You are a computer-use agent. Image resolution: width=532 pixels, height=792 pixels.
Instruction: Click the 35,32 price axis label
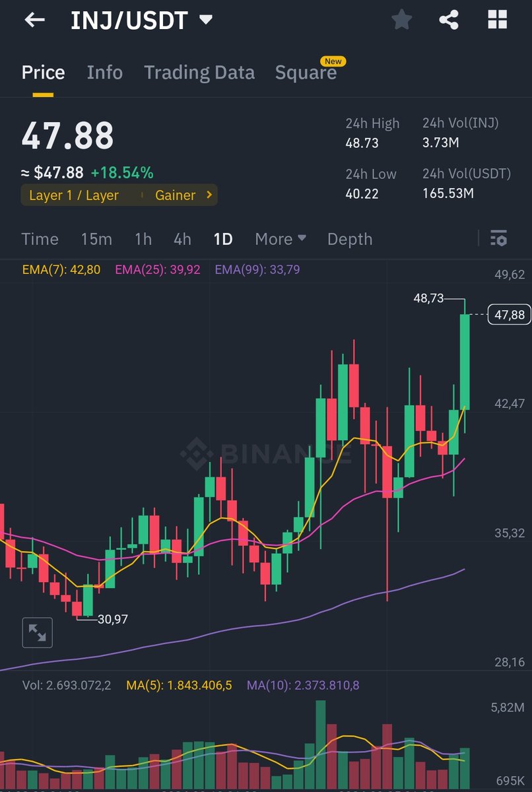[x=510, y=533]
